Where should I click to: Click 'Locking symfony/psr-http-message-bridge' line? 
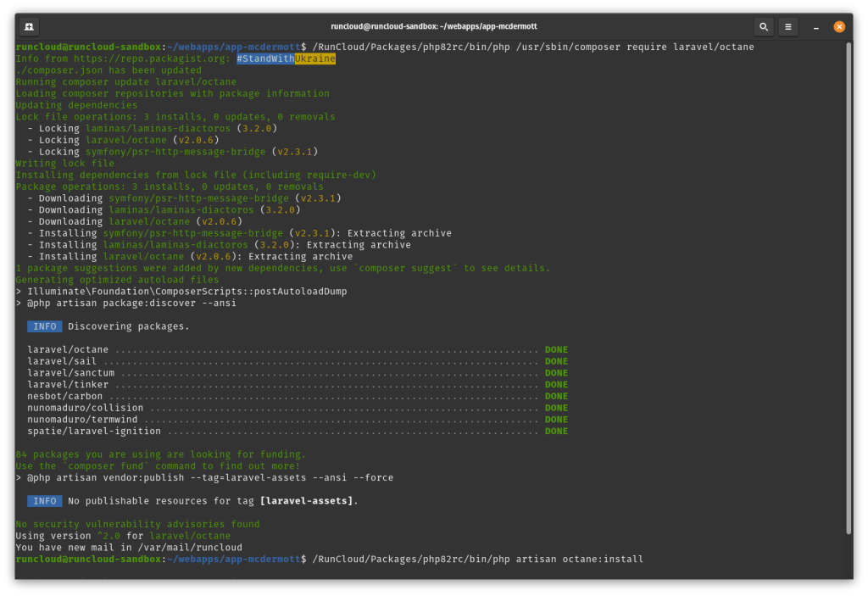(x=173, y=151)
